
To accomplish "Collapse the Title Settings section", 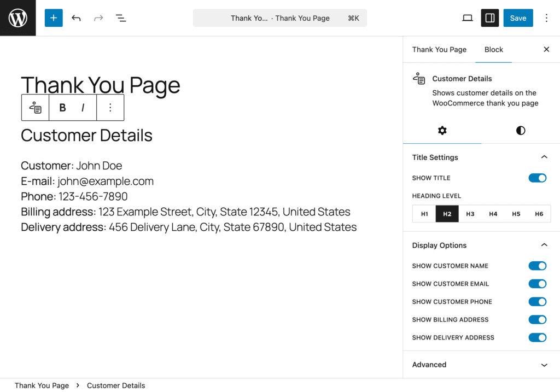I will click(544, 157).
